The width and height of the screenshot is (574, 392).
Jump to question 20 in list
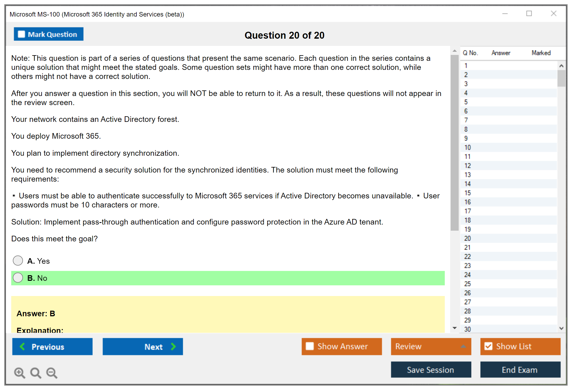coord(467,238)
